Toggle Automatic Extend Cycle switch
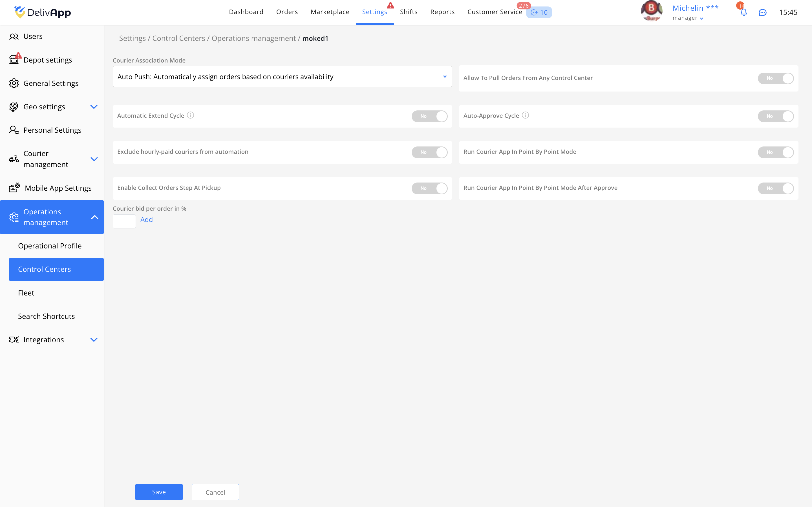Viewport: 812px width, 507px height. tap(429, 116)
